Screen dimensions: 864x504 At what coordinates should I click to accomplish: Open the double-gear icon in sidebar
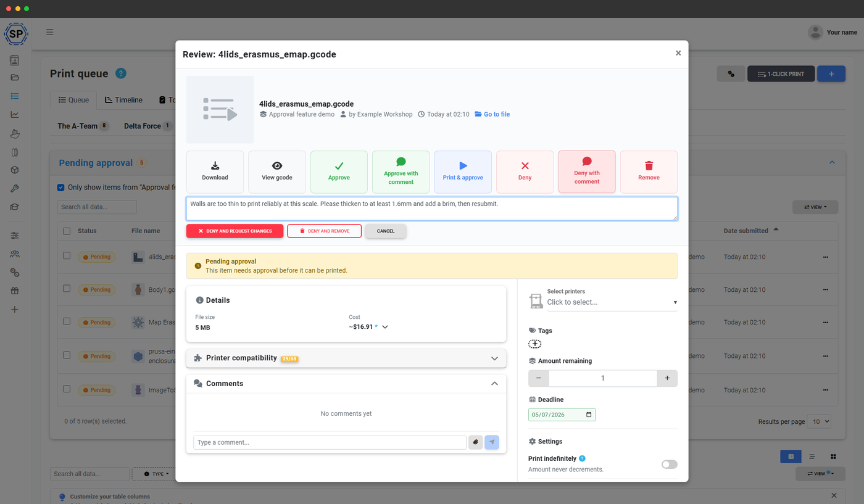15,273
